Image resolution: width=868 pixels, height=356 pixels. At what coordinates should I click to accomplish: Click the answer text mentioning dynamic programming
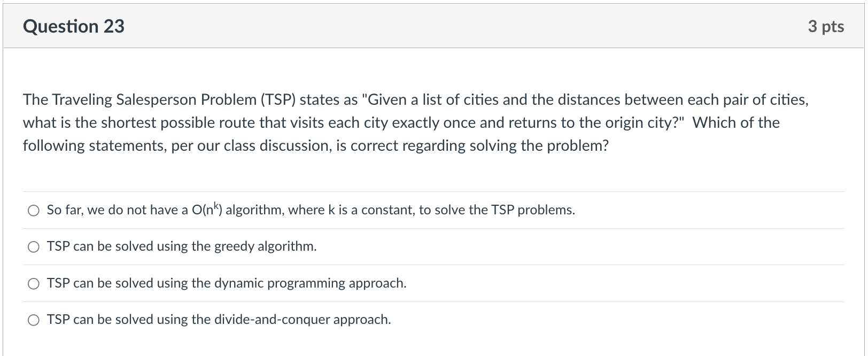[x=227, y=283]
